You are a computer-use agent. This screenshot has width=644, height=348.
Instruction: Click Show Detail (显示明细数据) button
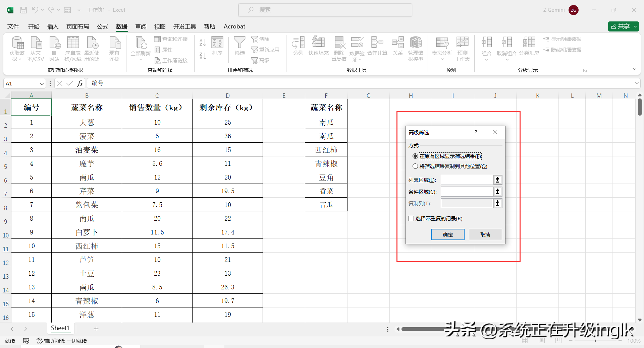point(562,39)
